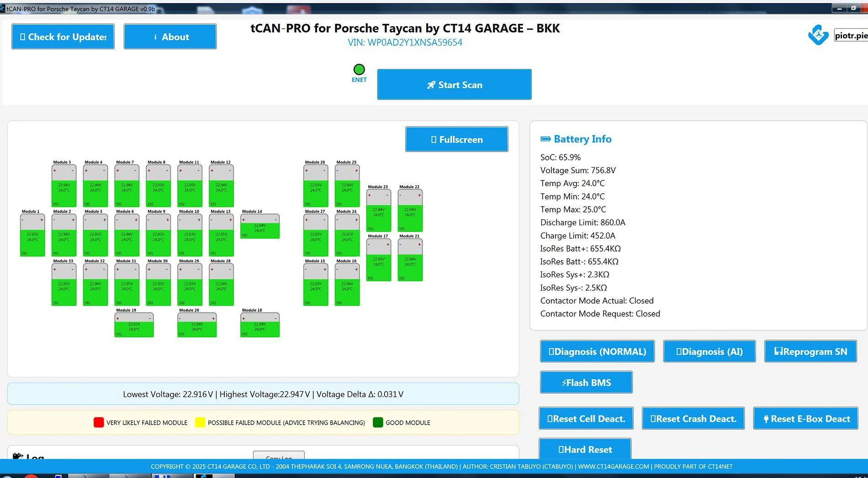Click the CT14 logo icon near username
This screenshot has height=478, width=868.
pos(818,35)
